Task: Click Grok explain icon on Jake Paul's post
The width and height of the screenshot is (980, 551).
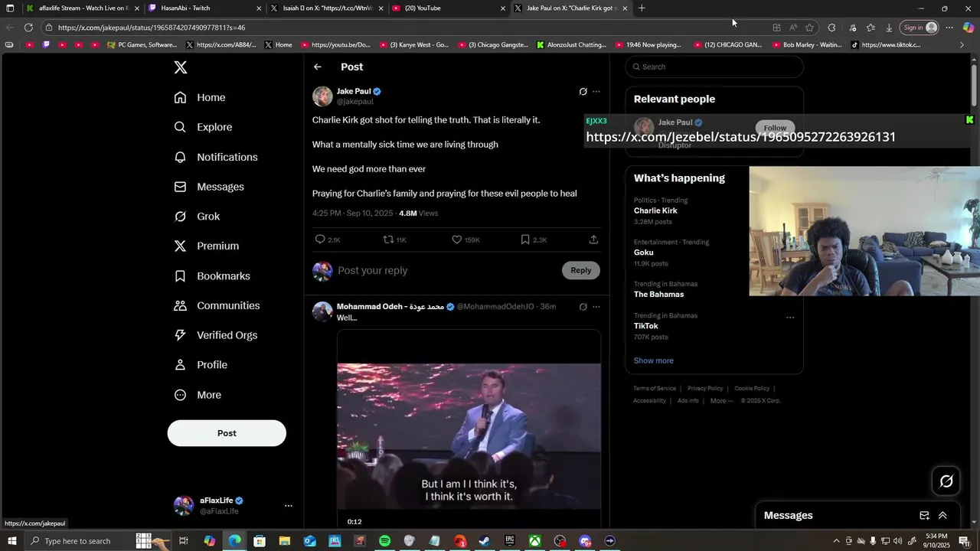Action: click(x=583, y=92)
